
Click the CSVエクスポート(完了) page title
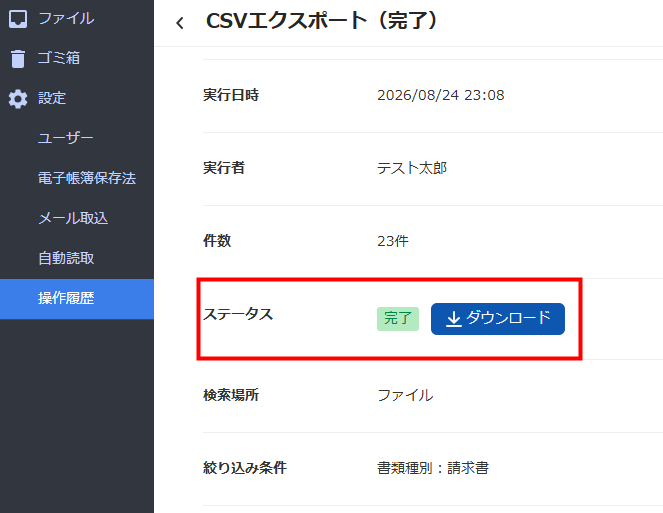point(322,21)
